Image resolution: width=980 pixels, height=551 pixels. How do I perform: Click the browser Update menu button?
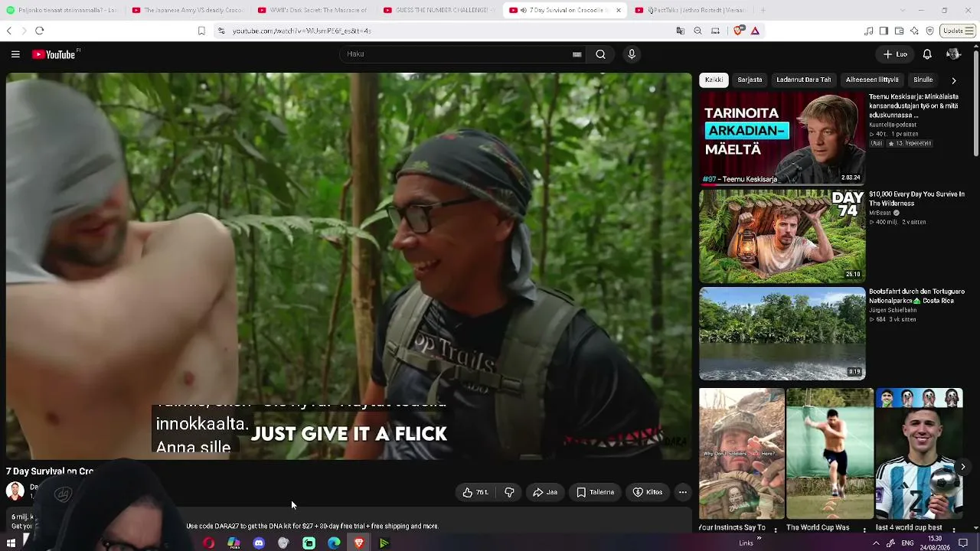tap(958, 31)
